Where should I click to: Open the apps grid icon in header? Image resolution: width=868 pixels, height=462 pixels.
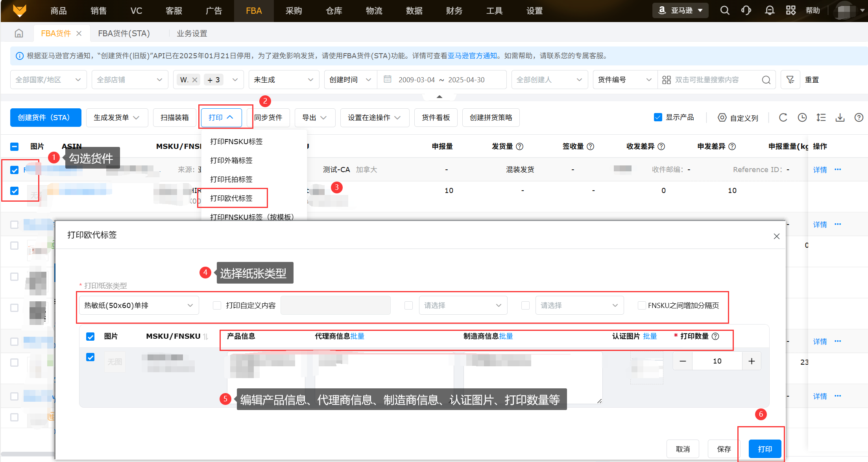[790, 11]
